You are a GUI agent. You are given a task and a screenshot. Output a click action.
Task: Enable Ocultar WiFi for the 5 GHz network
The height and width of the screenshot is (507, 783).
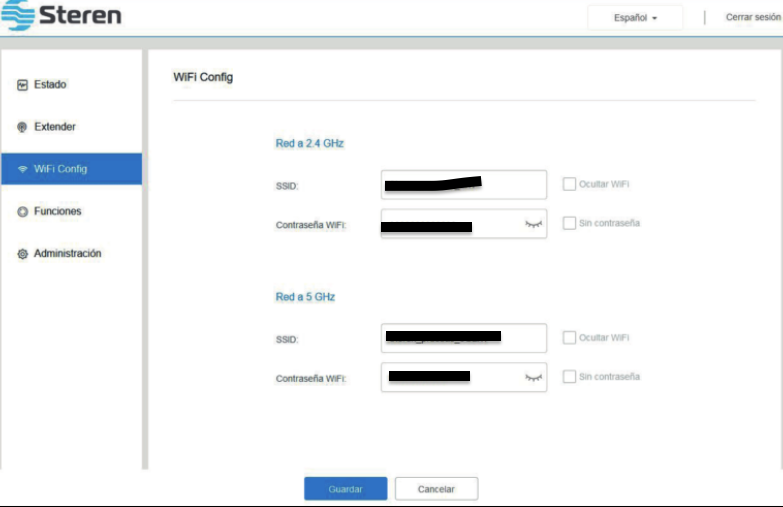coord(569,338)
